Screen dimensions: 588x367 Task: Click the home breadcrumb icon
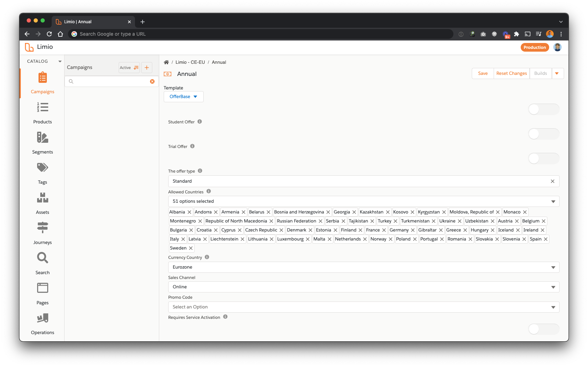[x=166, y=62]
